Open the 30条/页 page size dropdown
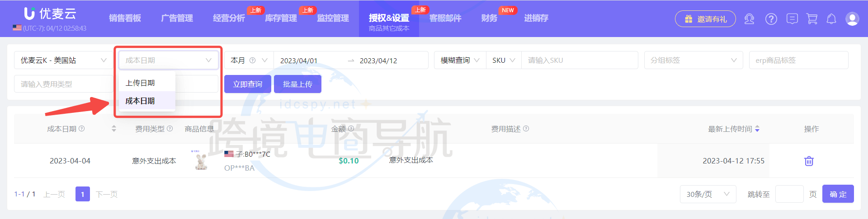This screenshot has height=219, width=868. point(708,194)
